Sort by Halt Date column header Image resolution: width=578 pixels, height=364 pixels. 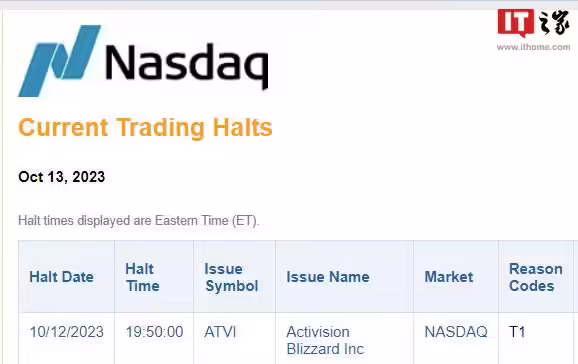(62, 277)
